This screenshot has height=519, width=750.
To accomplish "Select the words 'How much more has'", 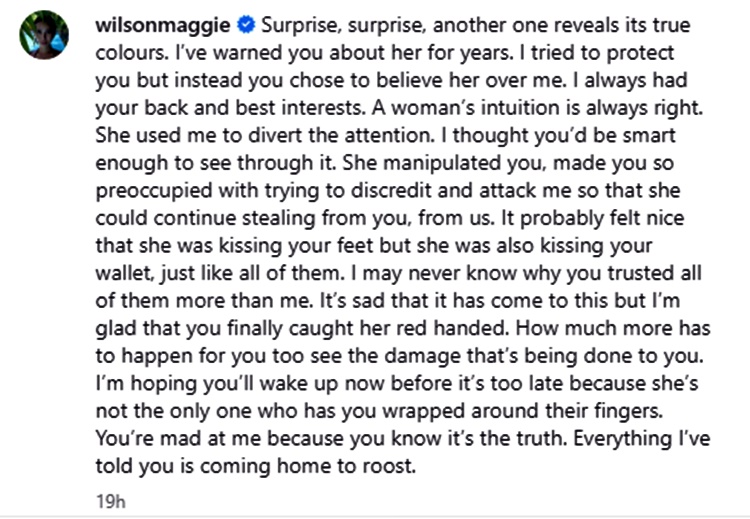I will (x=613, y=328).
